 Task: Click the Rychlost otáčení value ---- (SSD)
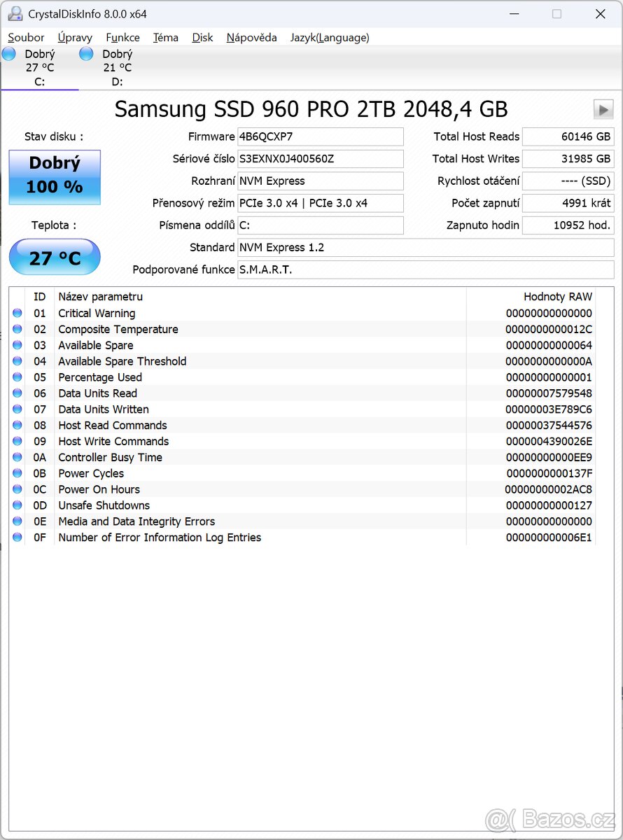tap(568, 181)
